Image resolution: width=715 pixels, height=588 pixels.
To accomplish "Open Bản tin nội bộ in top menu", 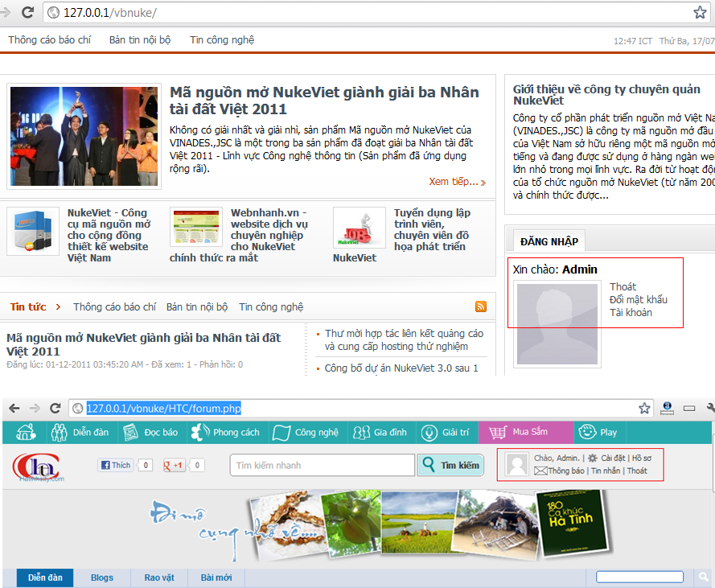I will [139, 40].
